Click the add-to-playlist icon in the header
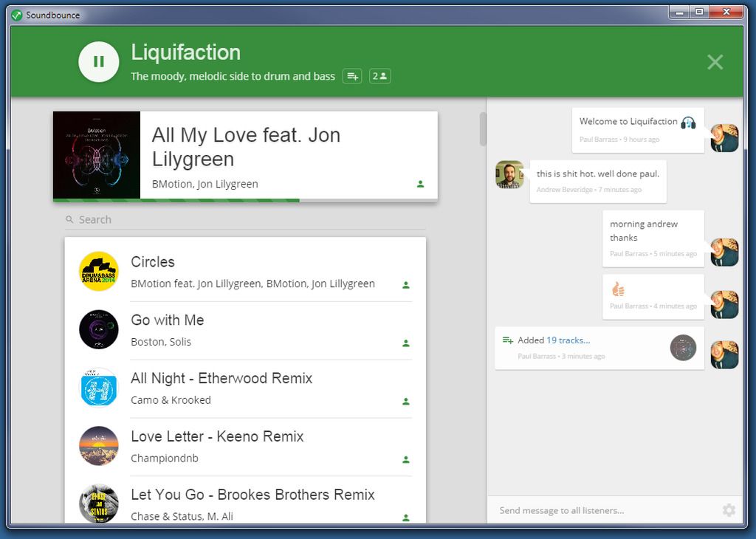 click(x=352, y=76)
